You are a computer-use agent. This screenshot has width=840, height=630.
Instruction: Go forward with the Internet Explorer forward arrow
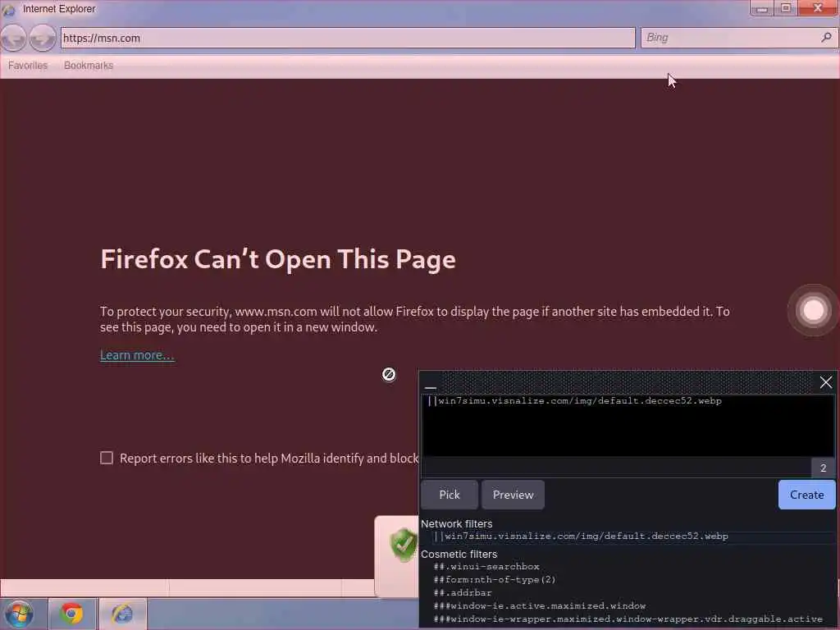tap(43, 38)
